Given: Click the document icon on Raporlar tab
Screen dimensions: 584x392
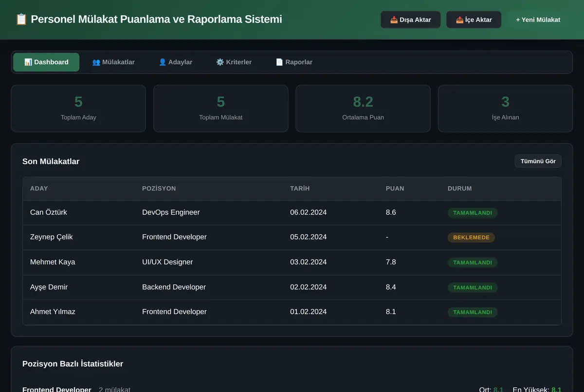Looking at the screenshot, I should (x=279, y=62).
